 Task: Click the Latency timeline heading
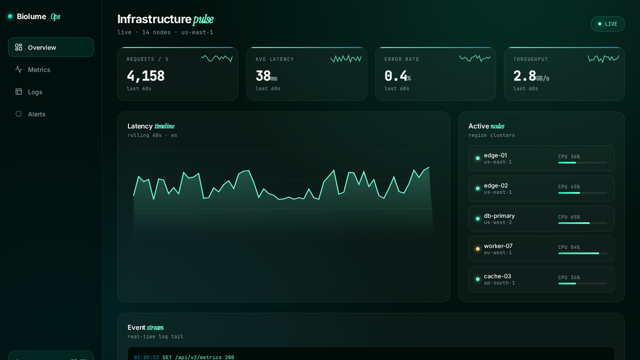[151, 126]
